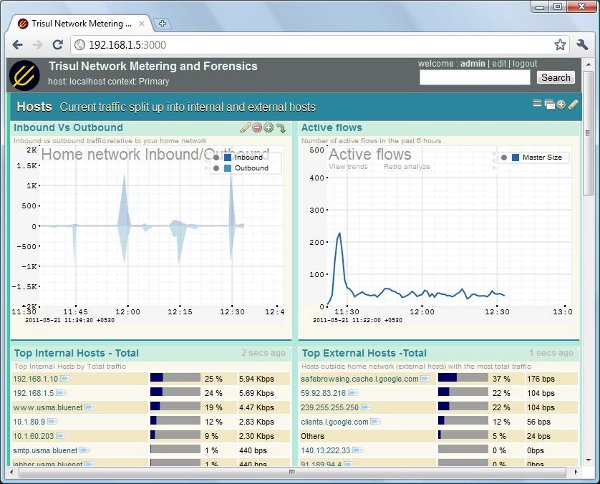Click the Others row label
Viewport: 600px width, 484px height.
[312, 436]
